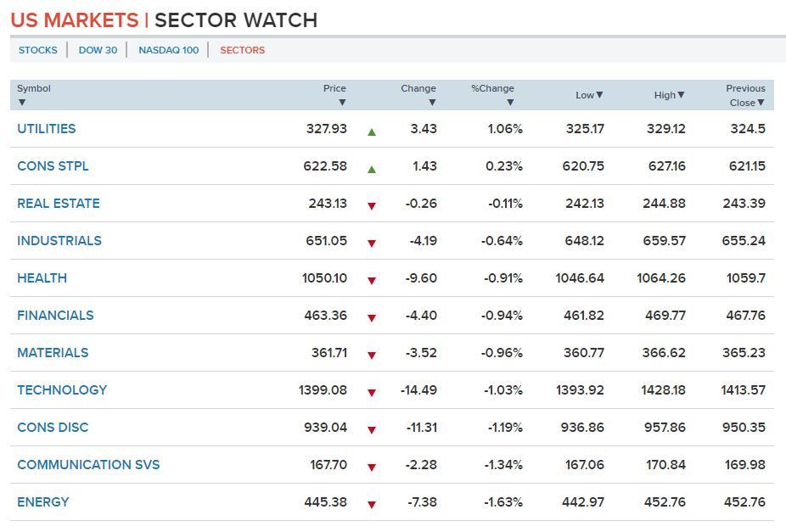Sort by High column arrow
The image size is (786, 532).
tap(681, 95)
